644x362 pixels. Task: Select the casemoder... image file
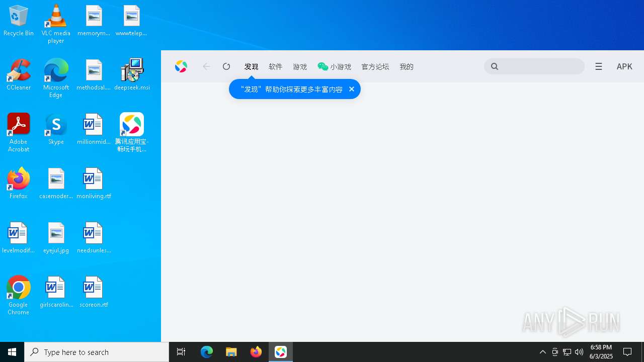point(56,183)
